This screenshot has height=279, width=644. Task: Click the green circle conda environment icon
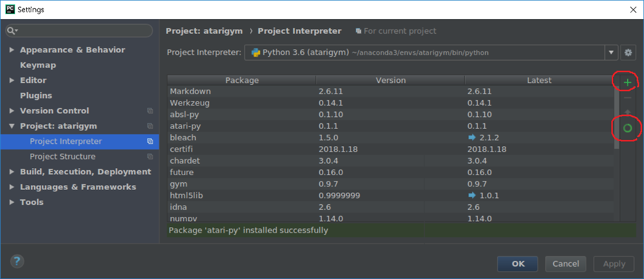627,128
